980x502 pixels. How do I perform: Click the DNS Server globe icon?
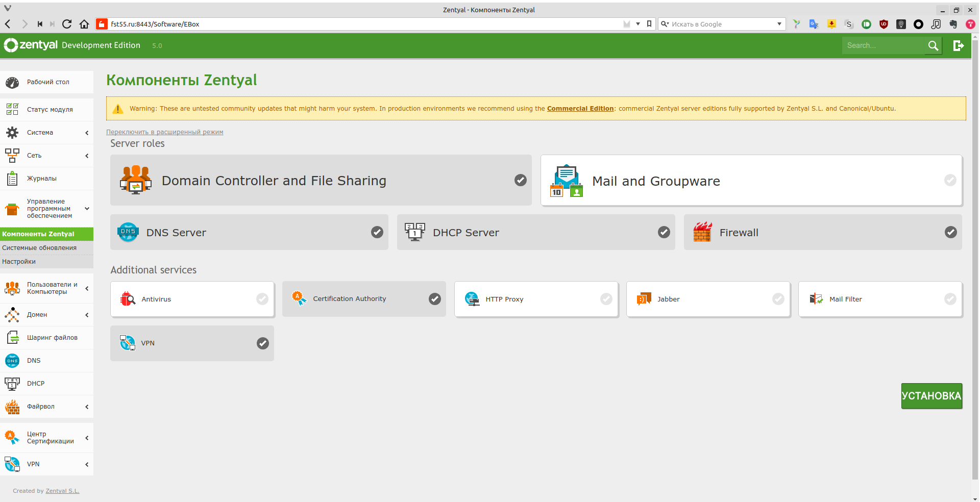click(128, 232)
